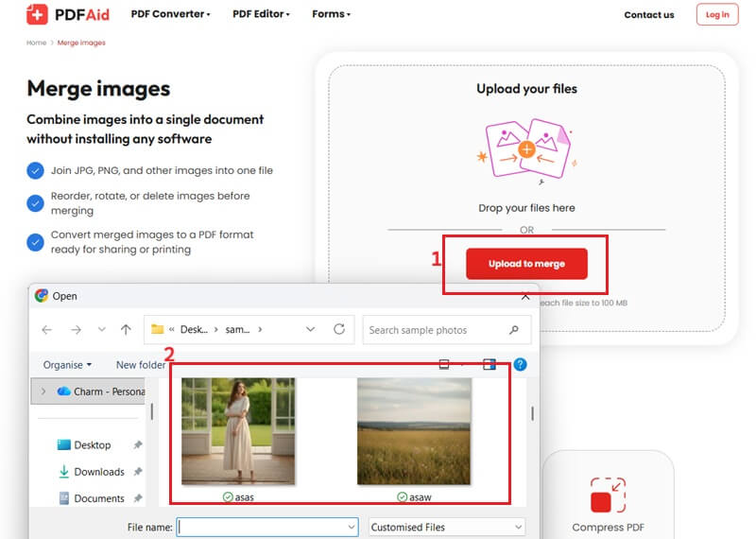This screenshot has width=756, height=539.
Task: Open recent locations dropdown arrow
Action: point(102,330)
